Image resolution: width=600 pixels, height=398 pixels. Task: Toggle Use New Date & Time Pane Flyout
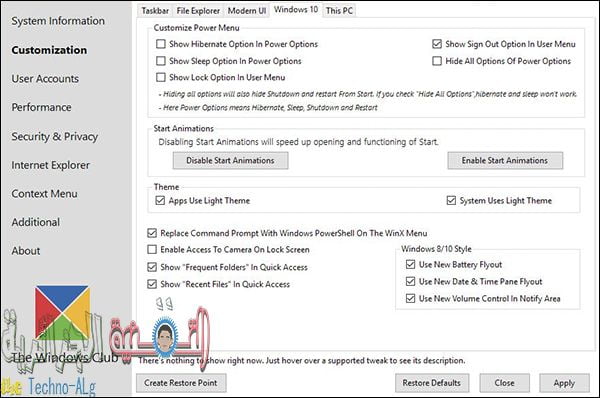pyautogui.click(x=410, y=282)
